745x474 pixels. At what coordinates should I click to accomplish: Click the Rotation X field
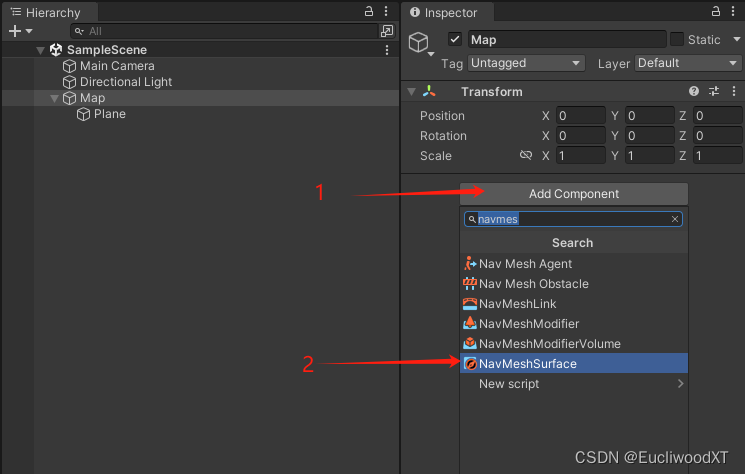(x=581, y=136)
